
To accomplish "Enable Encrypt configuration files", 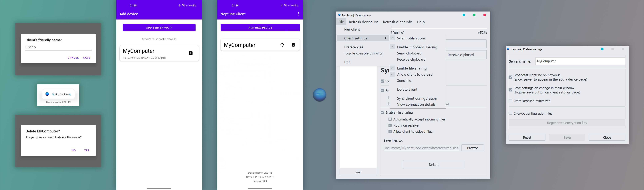I will [511, 113].
